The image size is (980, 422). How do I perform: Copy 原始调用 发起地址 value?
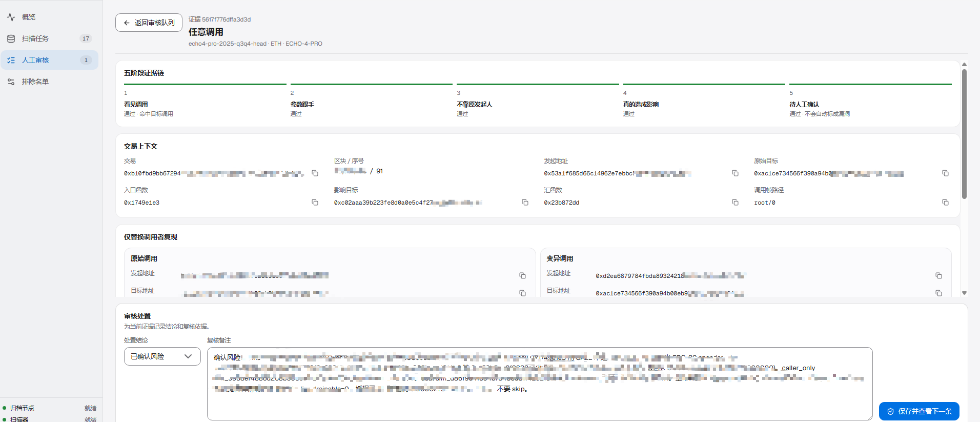coord(522,276)
